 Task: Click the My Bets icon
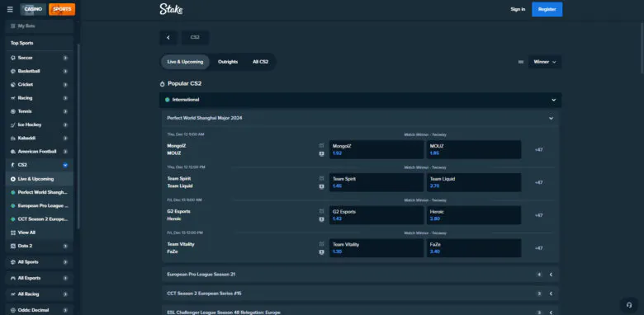point(12,26)
